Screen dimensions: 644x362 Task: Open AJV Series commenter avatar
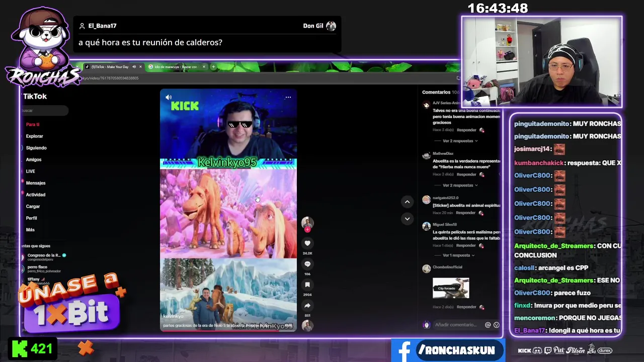coord(426,105)
